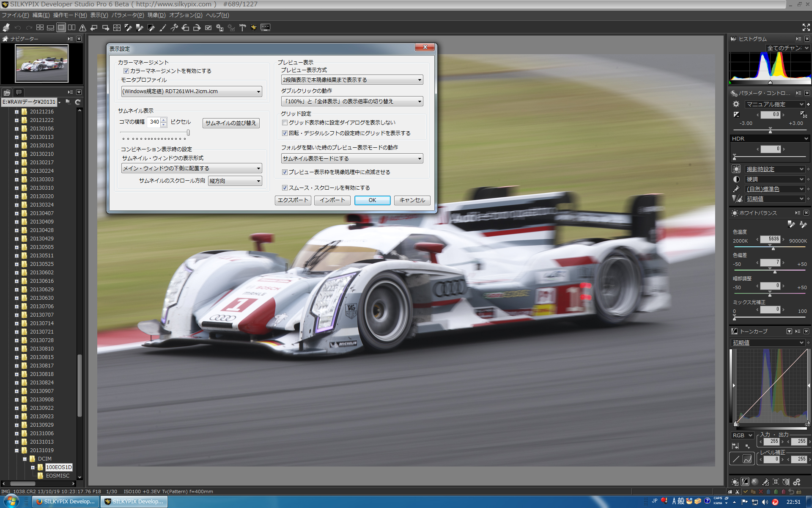Click the エクスポート button

293,200
